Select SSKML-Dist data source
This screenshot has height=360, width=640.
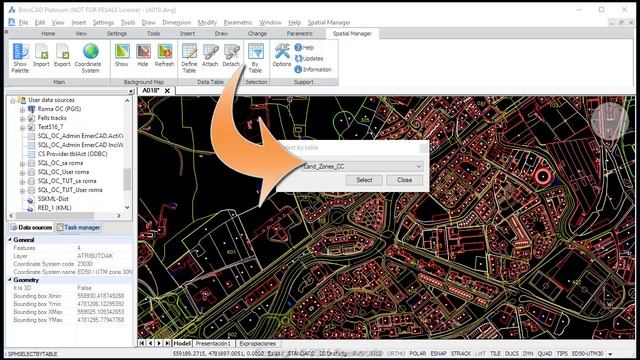tap(53, 199)
